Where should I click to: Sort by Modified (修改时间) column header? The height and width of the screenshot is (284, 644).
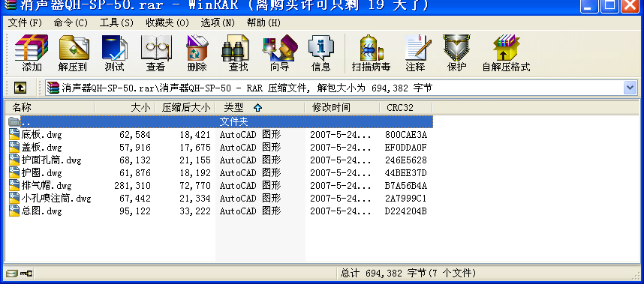(x=342, y=108)
